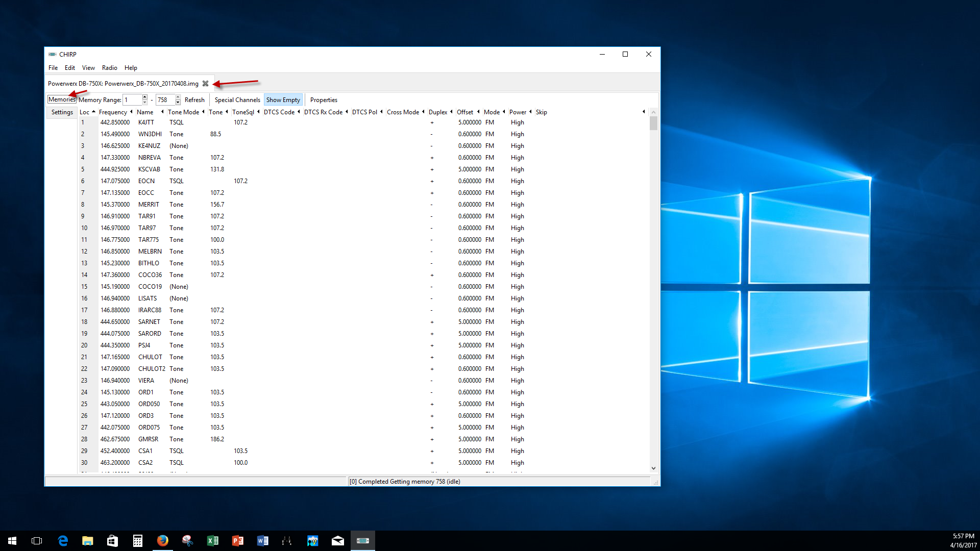Increase the memory range start value
The image size is (980, 551).
pos(145,97)
